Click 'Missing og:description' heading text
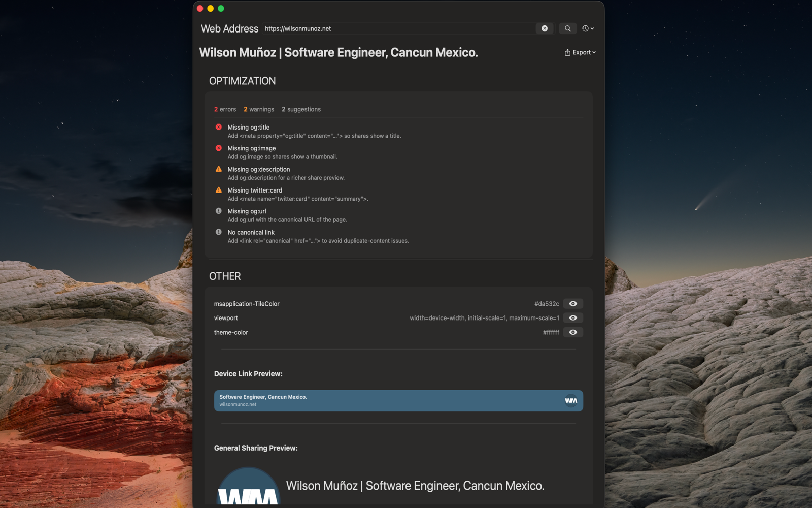 click(259, 169)
